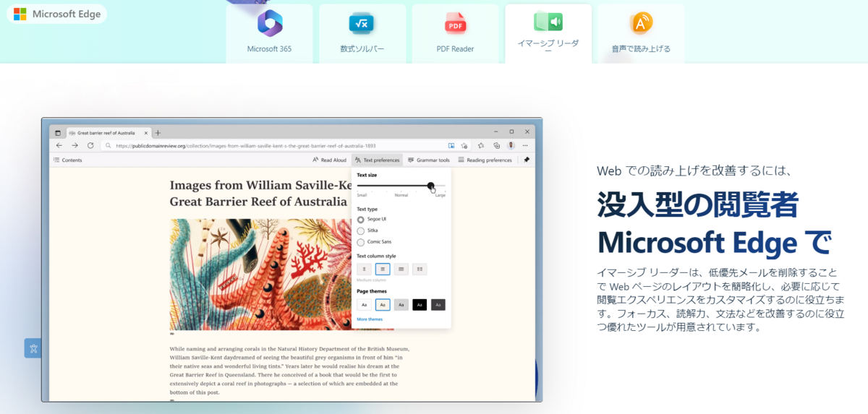Collapse the Text preferences dropdown
Viewport: 868px width, 414px height.
(378, 160)
